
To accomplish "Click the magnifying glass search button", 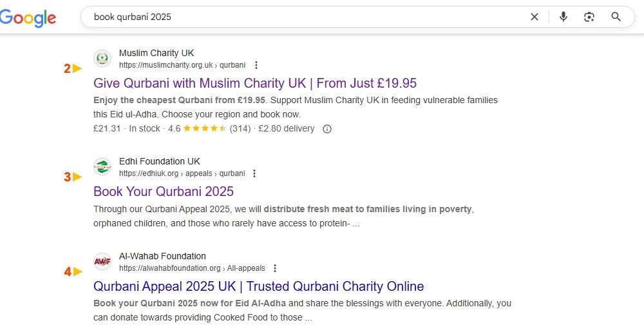I will [616, 17].
